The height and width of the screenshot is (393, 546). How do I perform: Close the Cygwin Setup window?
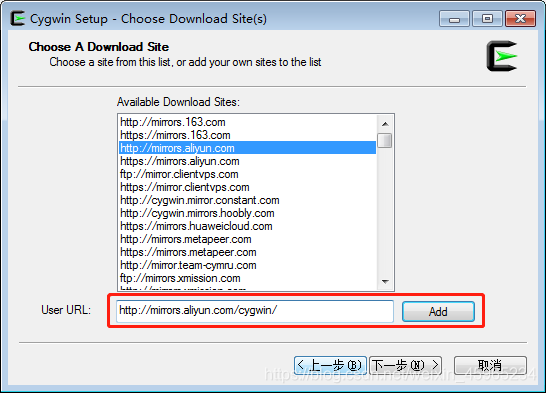tap(520, 19)
